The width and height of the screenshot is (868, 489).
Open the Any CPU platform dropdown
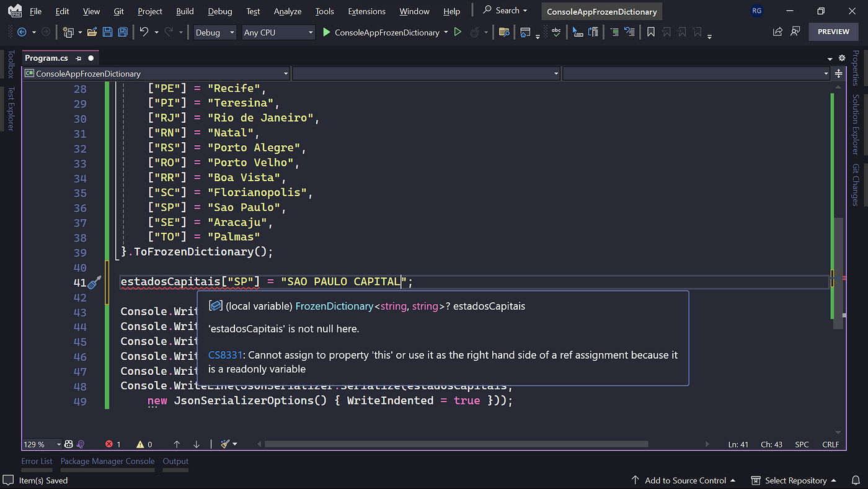(x=278, y=32)
